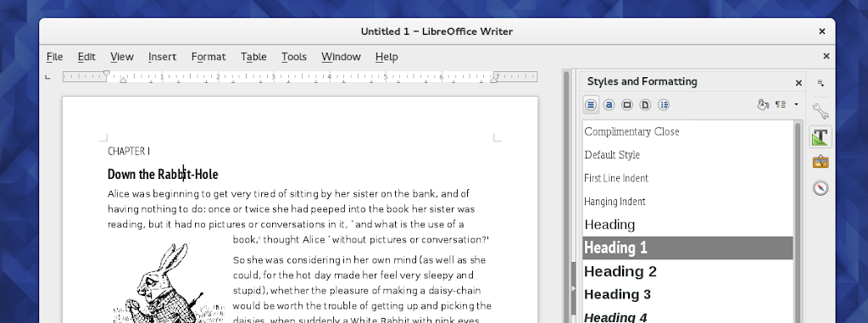This screenshot has width=868, height=323.
Task: Open Gallery deck icon in sidebar
Action: [x=821, y=162]
